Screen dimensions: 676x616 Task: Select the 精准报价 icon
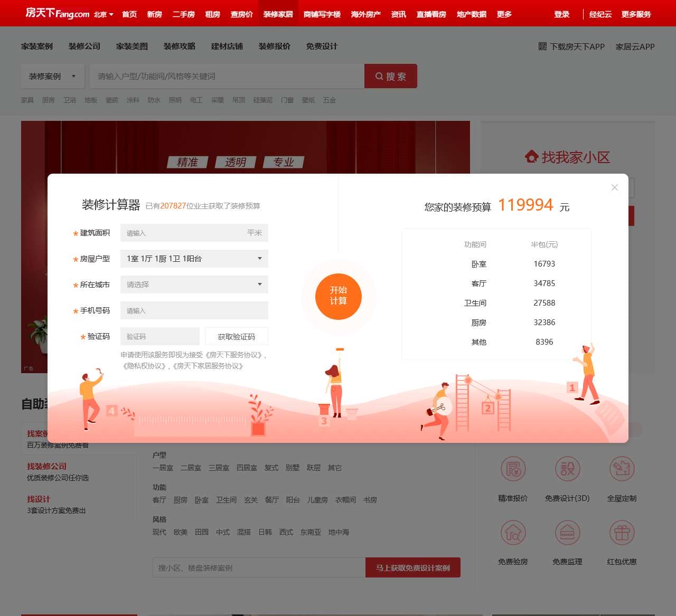coord(513,469)
